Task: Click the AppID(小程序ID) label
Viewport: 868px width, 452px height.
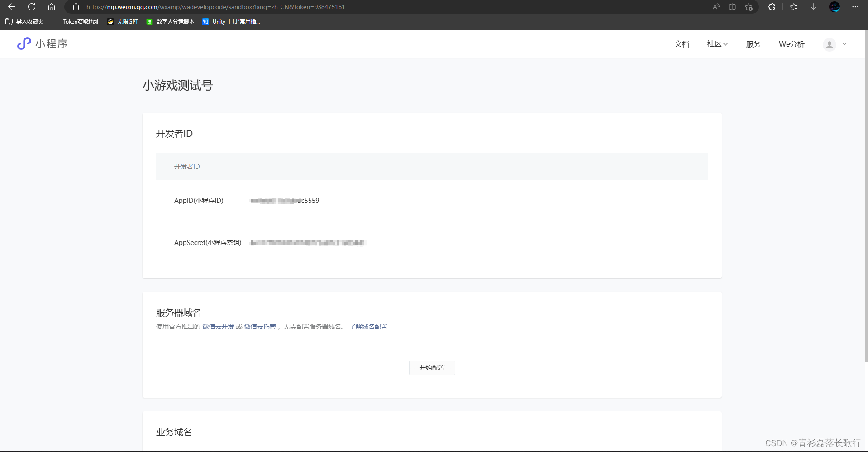Action: click(x=199, y=201)
